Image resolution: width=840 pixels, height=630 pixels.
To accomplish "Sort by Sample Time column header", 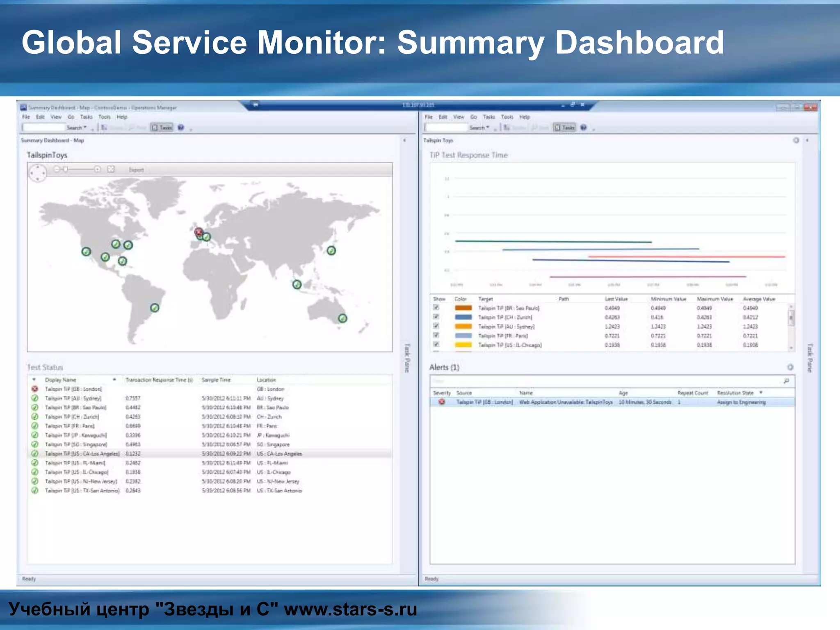I will [x=216, y=380].
